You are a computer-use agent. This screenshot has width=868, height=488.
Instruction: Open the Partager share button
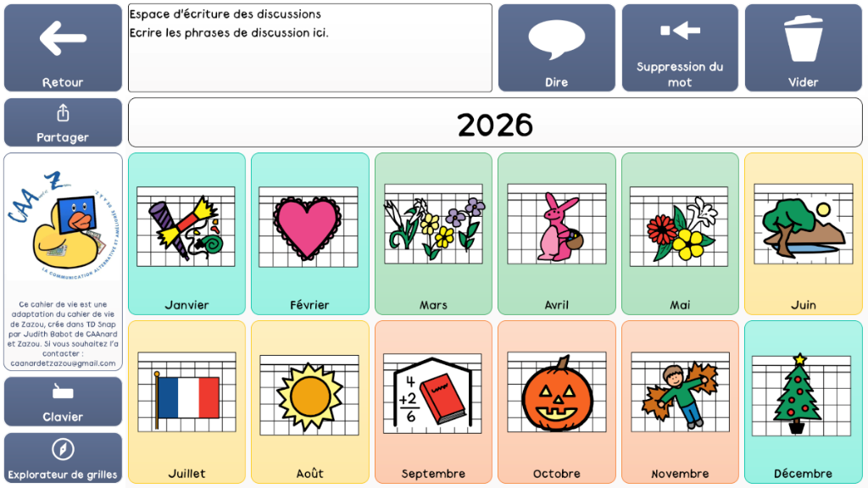click(x=63, y=122)
